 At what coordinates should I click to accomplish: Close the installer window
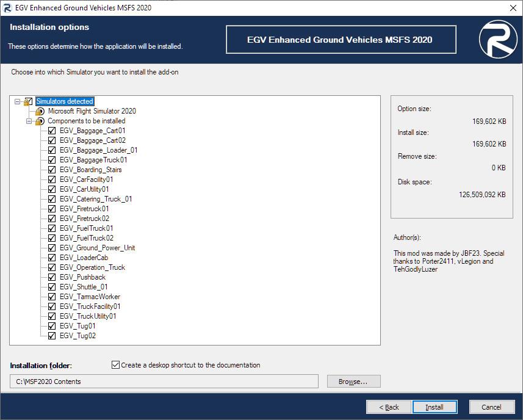[513, 8]
